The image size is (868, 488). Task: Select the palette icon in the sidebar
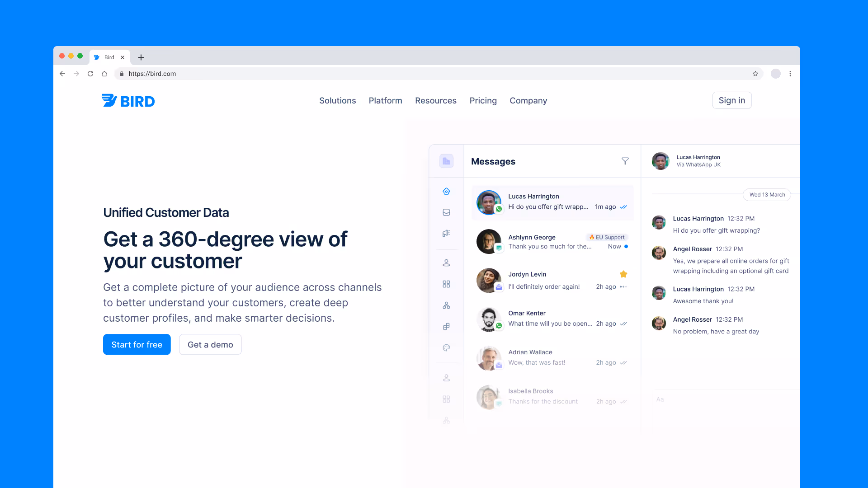[x=446, y=348]
